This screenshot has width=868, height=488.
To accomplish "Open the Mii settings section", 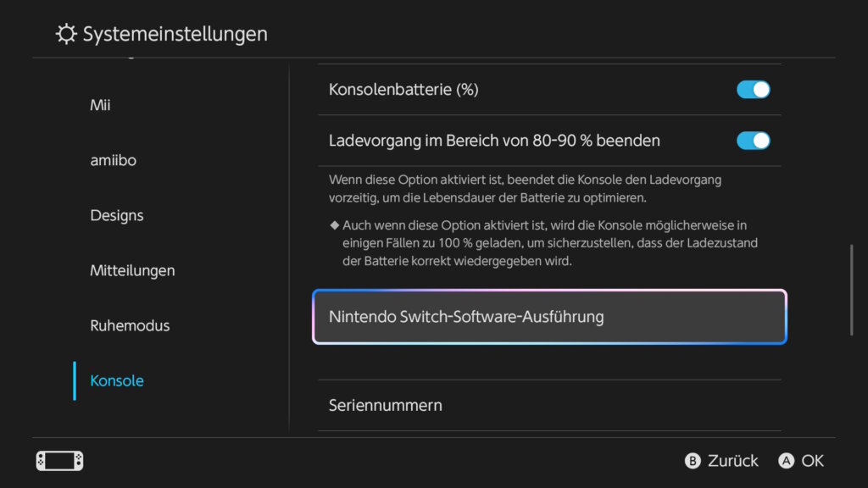I will coord(100,105).
